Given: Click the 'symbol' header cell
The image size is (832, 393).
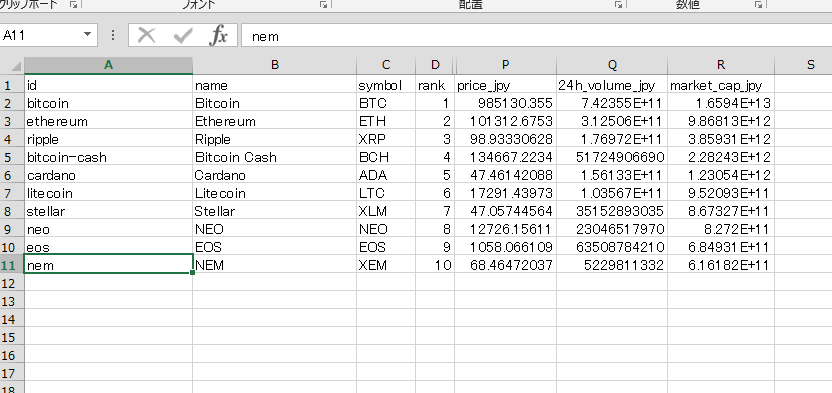Looking at the screenshot, I should tap(386, 85).
